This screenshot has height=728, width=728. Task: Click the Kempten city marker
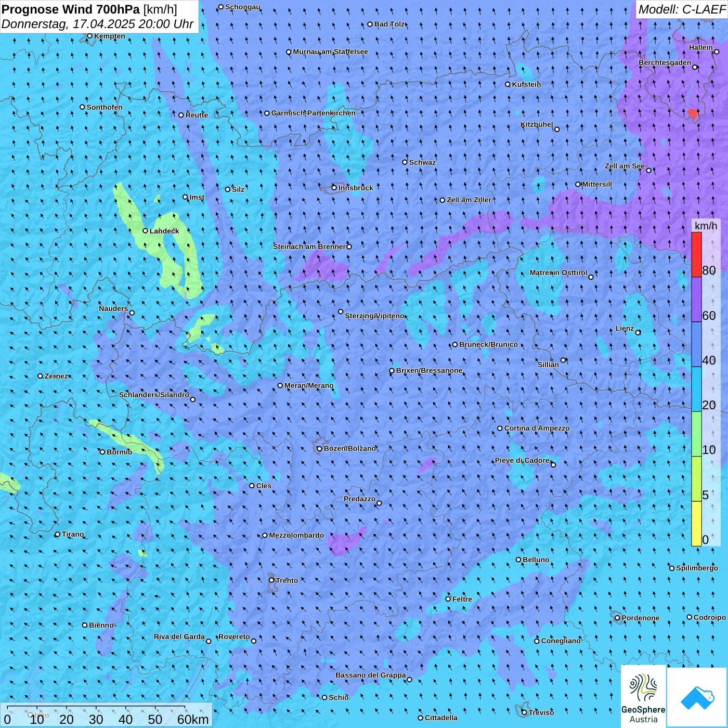coord(90,36)
